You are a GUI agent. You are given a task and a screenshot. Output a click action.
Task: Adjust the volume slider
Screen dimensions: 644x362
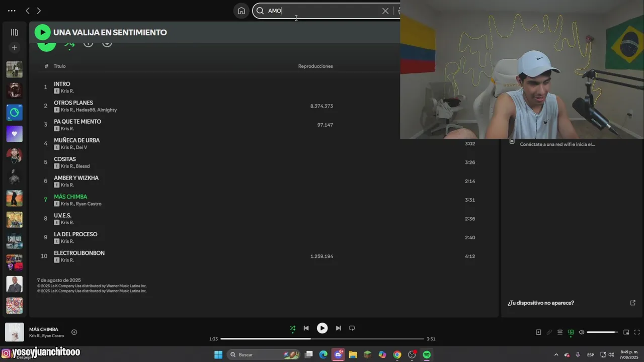[603, 332]
